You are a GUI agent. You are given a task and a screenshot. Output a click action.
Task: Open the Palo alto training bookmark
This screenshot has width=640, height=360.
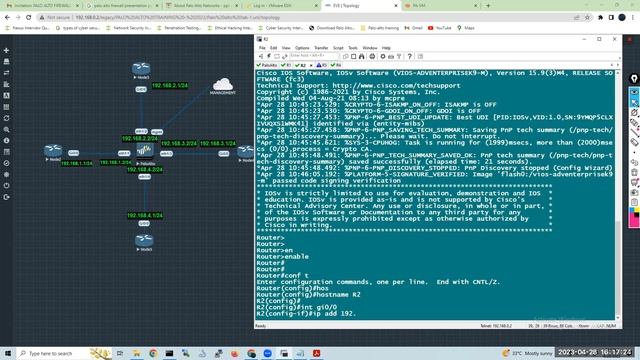pos(380,28)
